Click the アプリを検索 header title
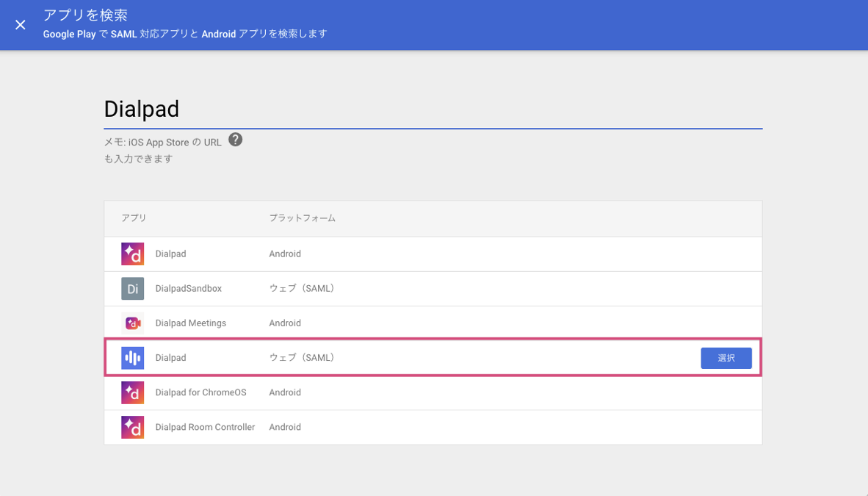868x496 pixels. coord(85,15)
